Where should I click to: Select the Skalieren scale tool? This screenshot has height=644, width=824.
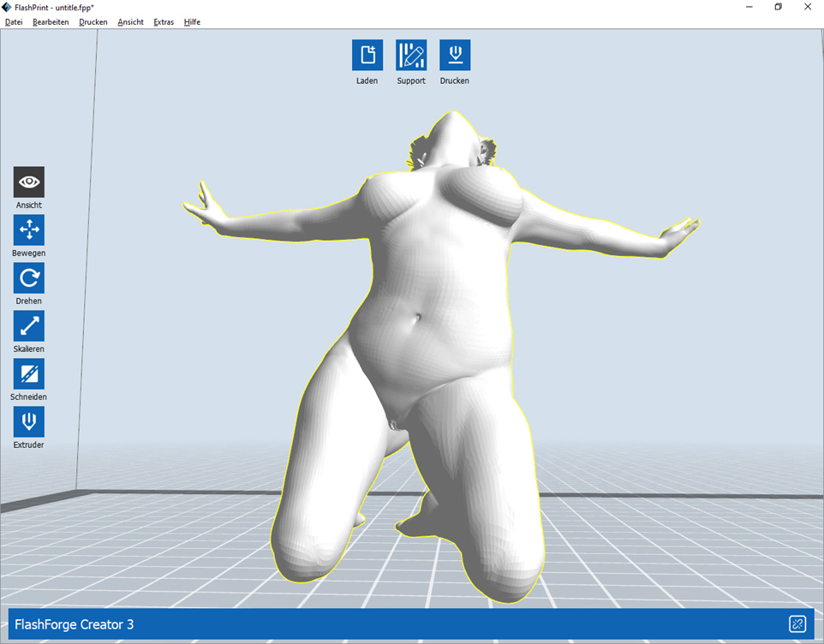[29, 325]
